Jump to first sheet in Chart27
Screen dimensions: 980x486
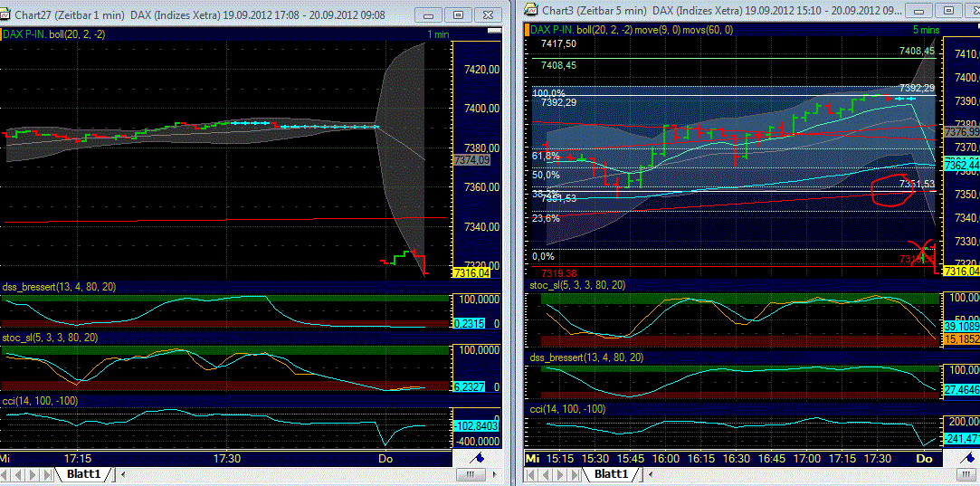coord(5,473)
